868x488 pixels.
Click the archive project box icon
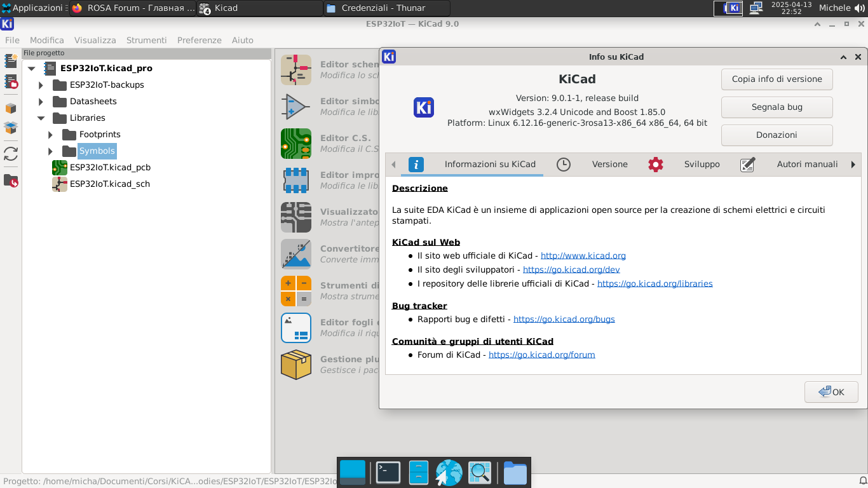point(11,108)
